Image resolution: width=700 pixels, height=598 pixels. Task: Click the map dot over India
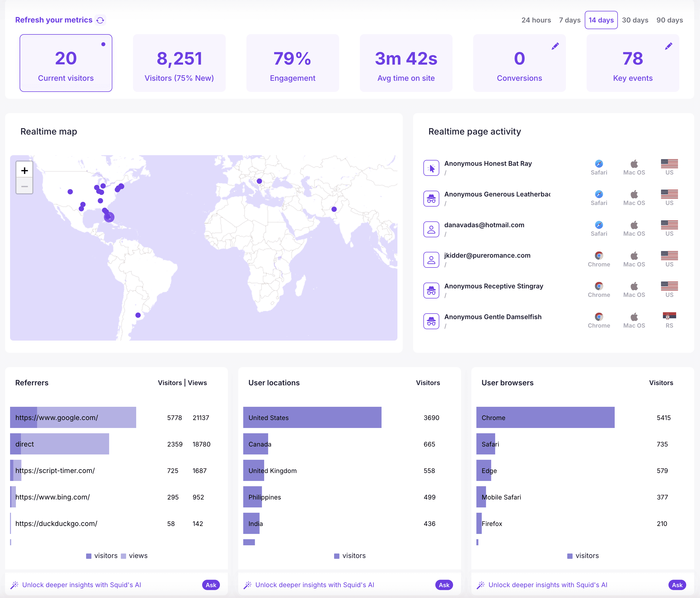pyautogui.click(x=334, y=209)
